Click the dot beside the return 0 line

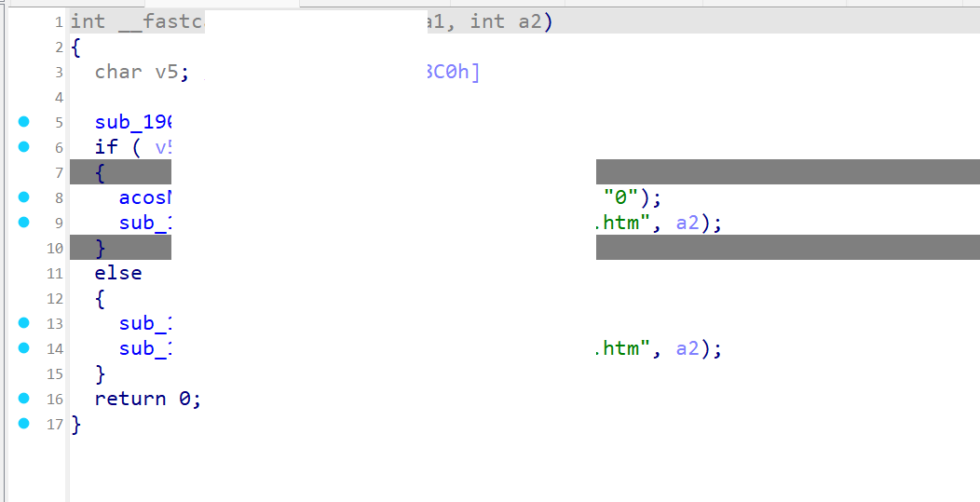(x=24, y=398)
